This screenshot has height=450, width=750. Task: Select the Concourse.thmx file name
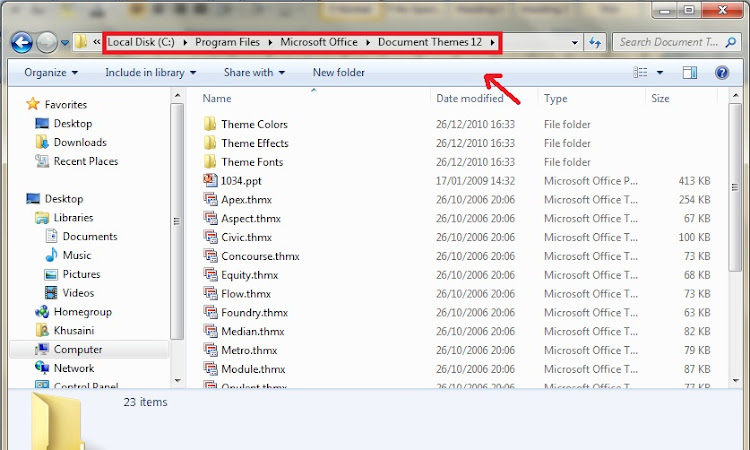point(260,256)
